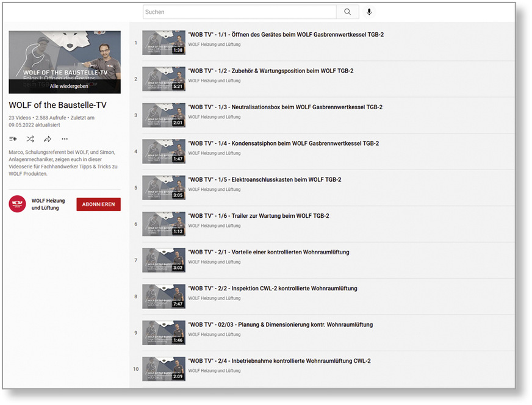
Task: Play the 1/5 Elektroanschlusskasten video thumbnail
Action: tap(164, 188)
